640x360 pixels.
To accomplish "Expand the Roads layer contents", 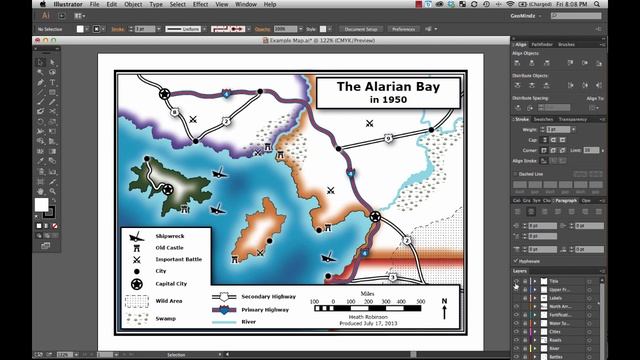I will click(x=535, y=340).
